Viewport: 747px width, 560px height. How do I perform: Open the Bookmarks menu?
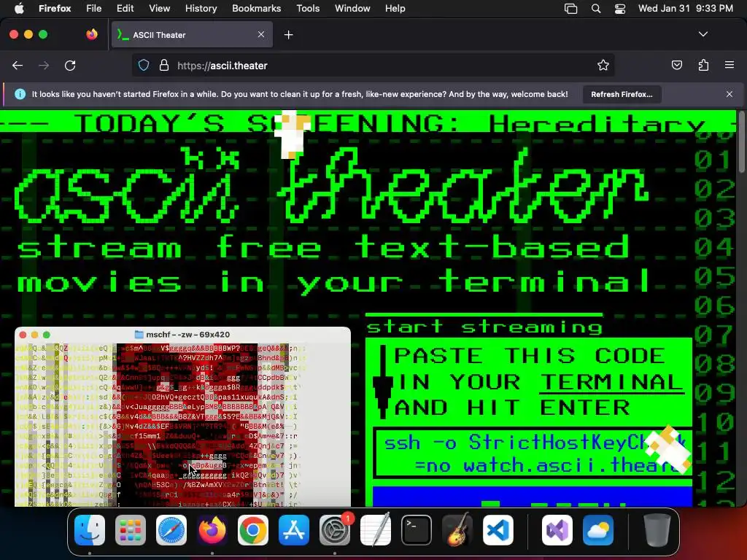click(x=256, y=9)
